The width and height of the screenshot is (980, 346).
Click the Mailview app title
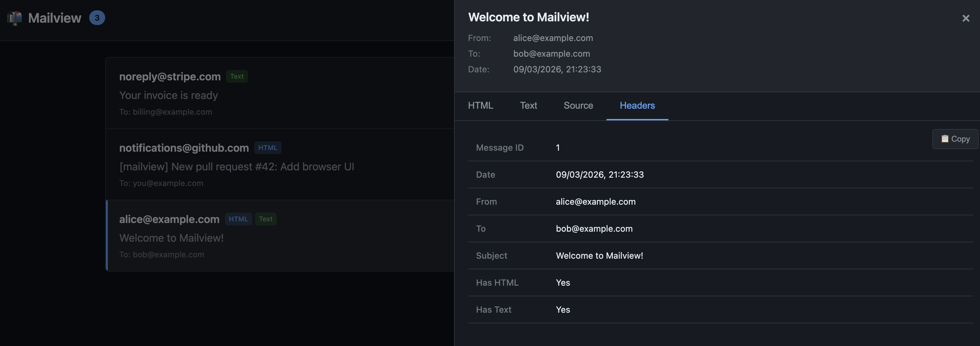pyautogui.click(x=55, y=18)
